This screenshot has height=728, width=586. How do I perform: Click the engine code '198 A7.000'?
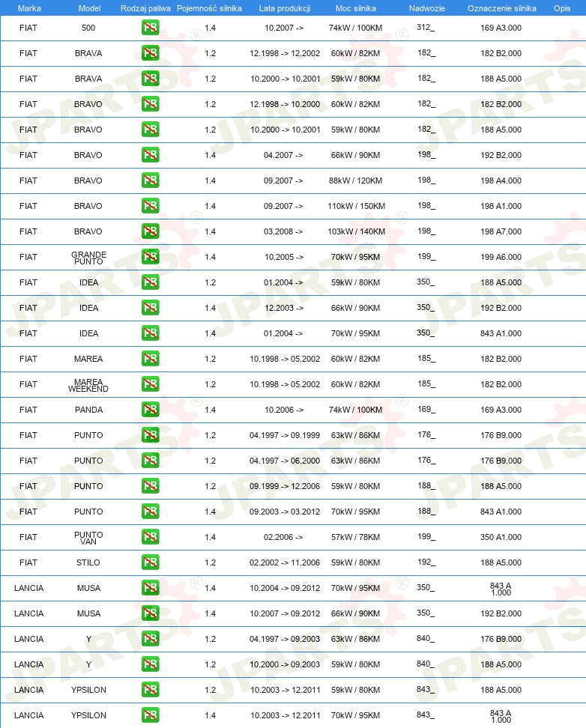501,231
